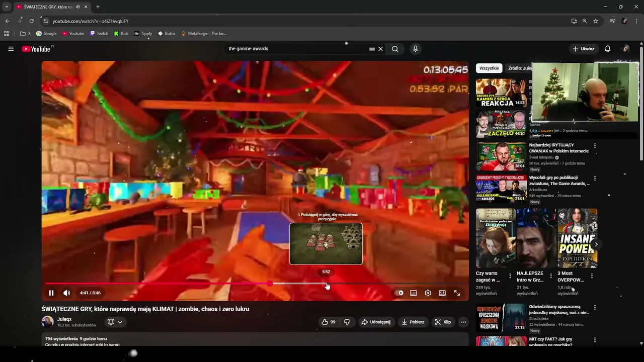
Task: Open menu for 3 Most OVERPOW short
Action: coord(592,276)
